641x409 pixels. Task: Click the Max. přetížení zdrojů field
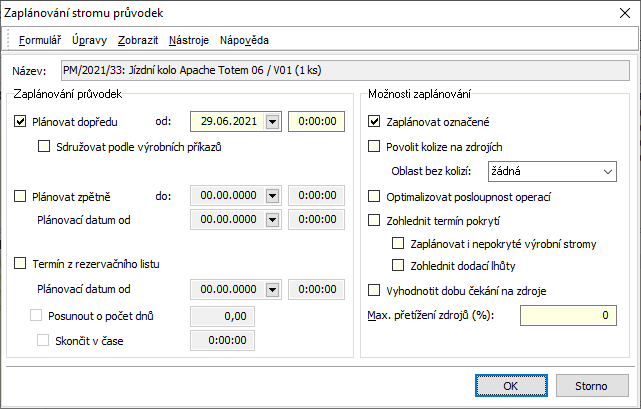click(551, 316)
